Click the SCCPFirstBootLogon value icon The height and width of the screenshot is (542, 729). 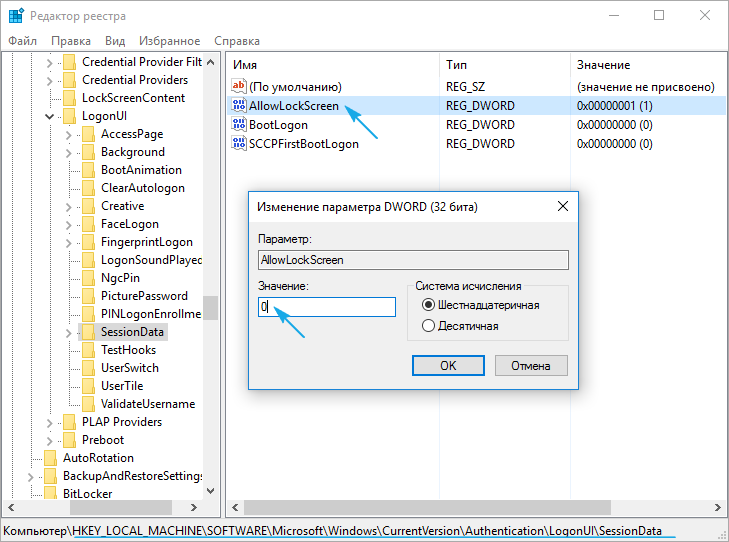coord(239,144)
